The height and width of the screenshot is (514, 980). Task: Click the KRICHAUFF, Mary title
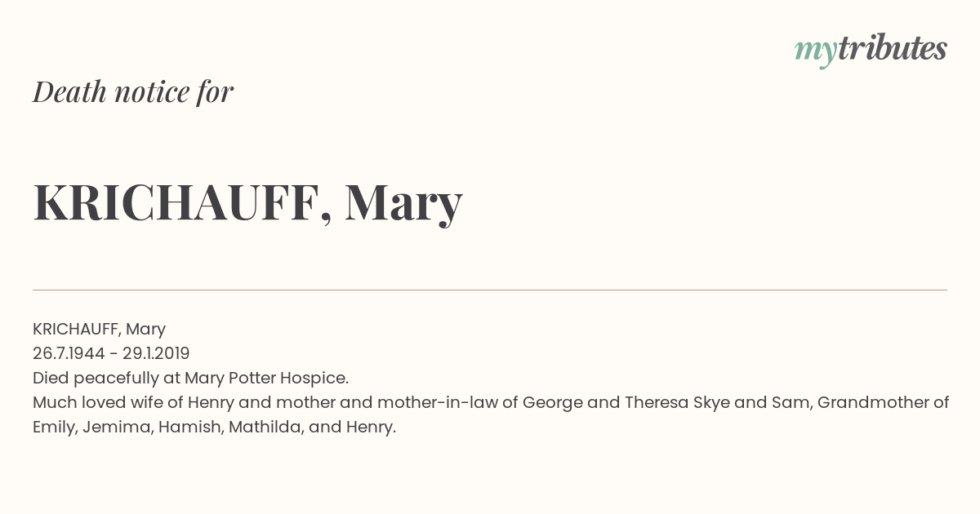[247, 202]
